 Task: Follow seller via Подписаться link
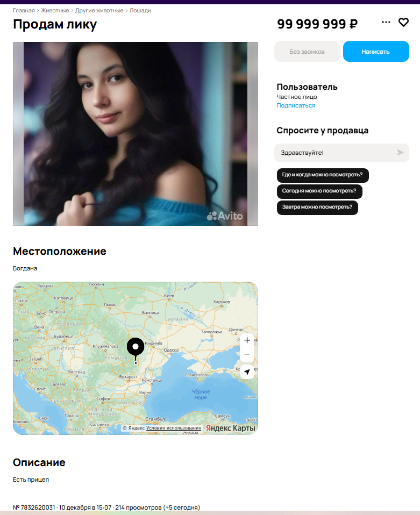click(x=296, y=105)
